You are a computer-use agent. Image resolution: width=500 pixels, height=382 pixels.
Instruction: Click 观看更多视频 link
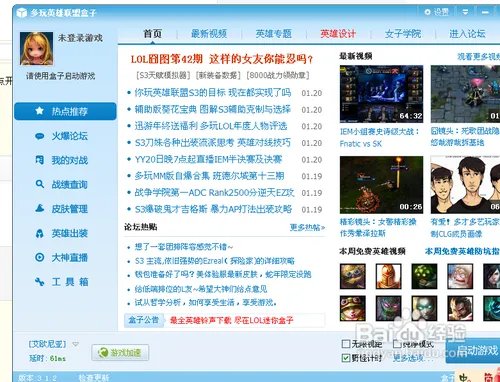click(x=478, y=56)
